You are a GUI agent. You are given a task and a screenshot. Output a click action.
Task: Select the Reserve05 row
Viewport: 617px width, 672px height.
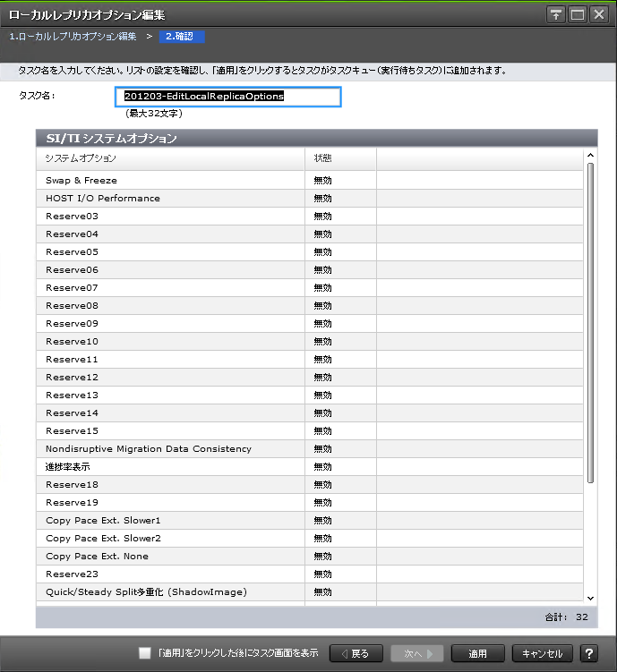310,252
